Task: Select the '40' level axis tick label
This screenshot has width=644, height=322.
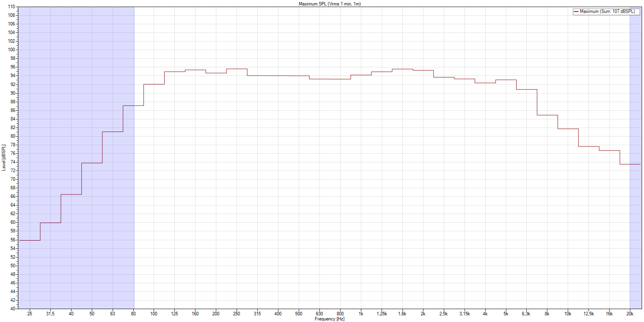Action: click(x=13, y=309)
